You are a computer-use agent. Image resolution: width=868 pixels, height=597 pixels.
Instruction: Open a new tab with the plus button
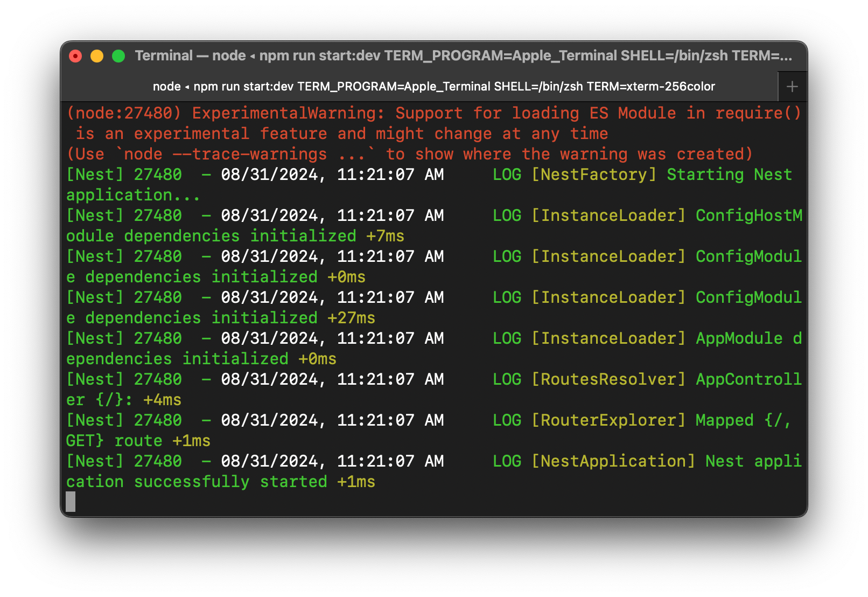[792, 86]
